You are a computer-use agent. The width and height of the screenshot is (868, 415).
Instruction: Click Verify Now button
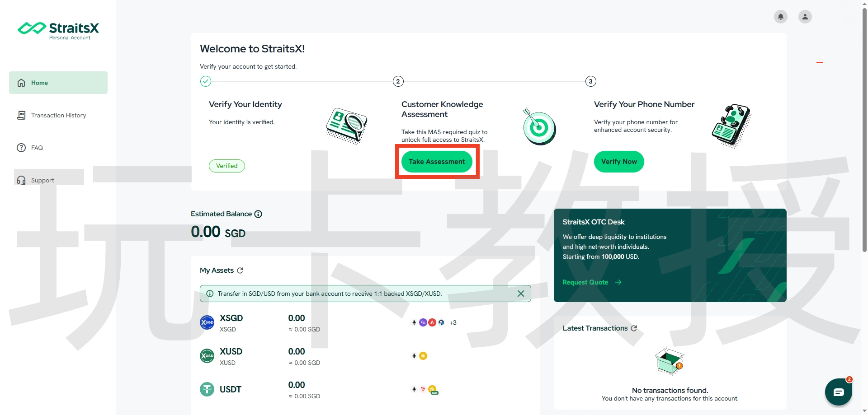(618, 162)
